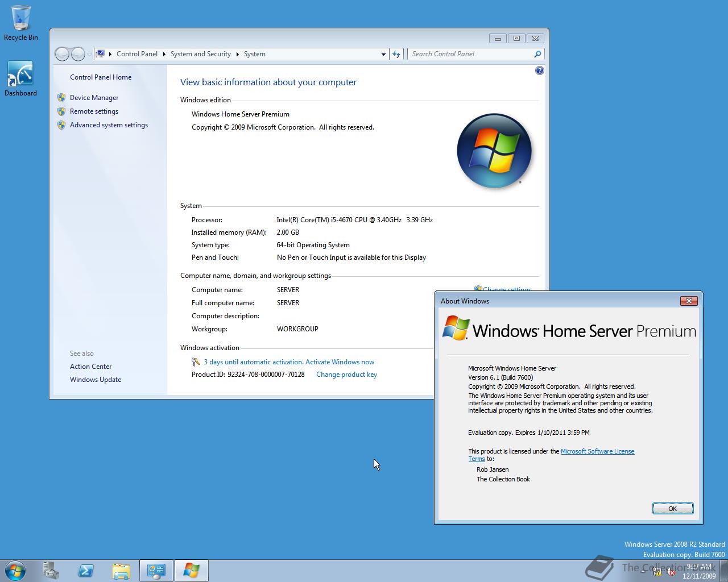
Task: Launch PowerShell from the taskbar
Action: pyautogui.click(x=86, y=571)
